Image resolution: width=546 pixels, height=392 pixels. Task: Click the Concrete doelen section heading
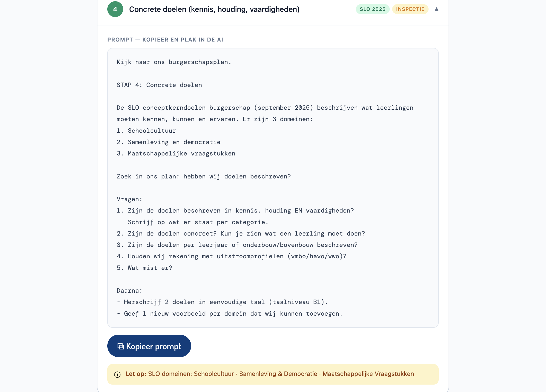[x=214, y=9]
